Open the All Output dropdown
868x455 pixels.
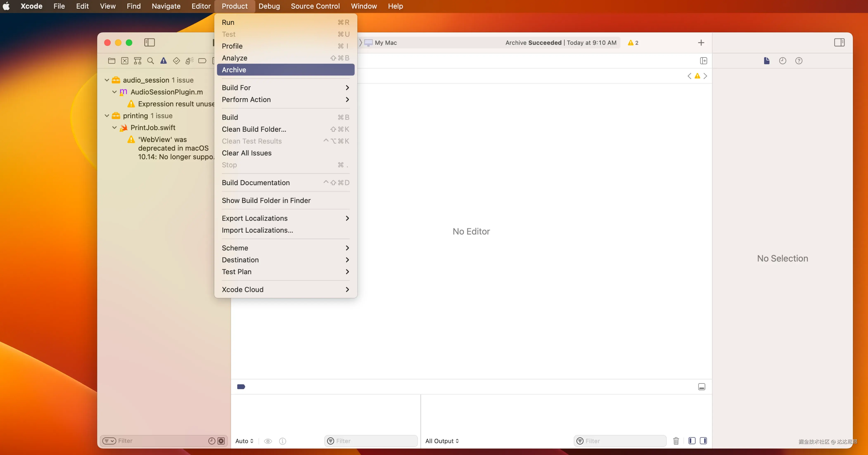pyautogui.click(x=442, y=441)
